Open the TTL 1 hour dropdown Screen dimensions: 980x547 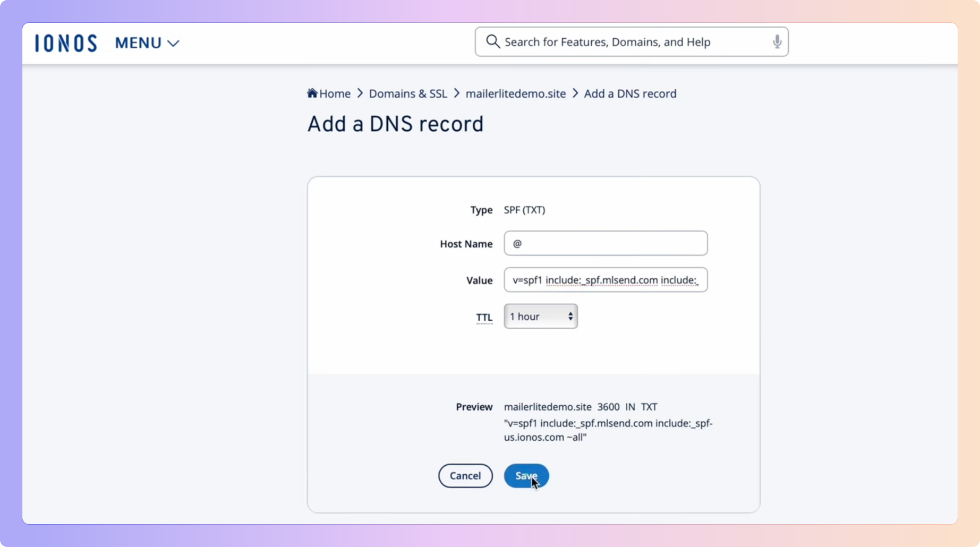click(541, 317)
